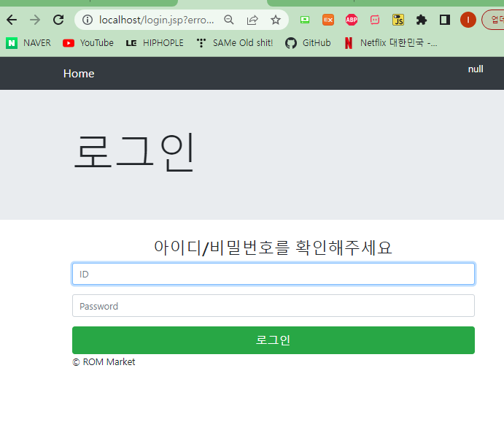Open the yellow JS extension
Image resolution: width=504 pixels, height=433 pixels.
click(398, 20)
